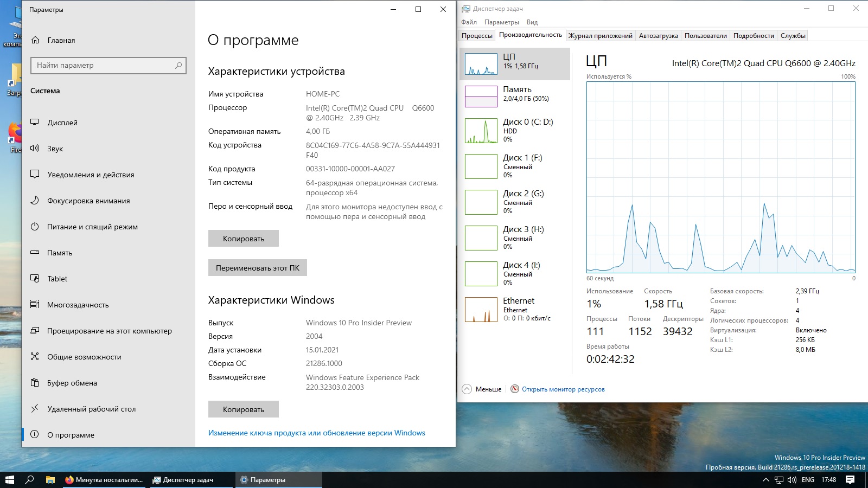The height and width of the screenshot is (488, 868).
Task: Open volume tray icon
Action: [792, 480]
